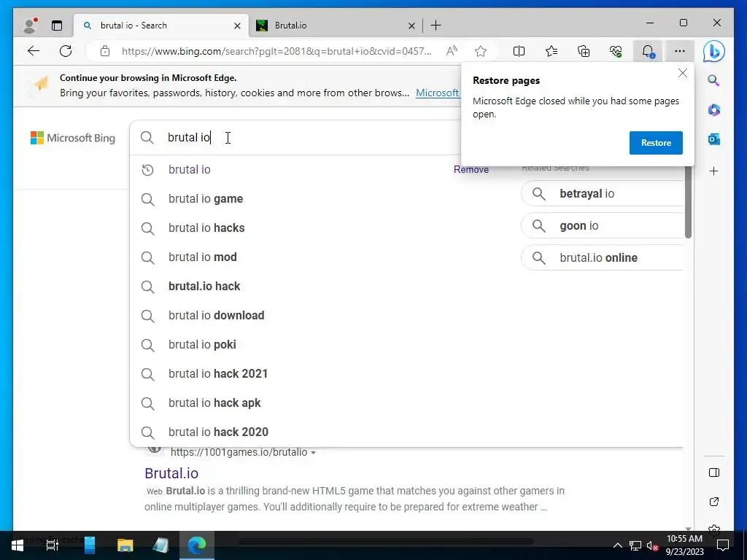Open Split screen icon

(519, 51)
